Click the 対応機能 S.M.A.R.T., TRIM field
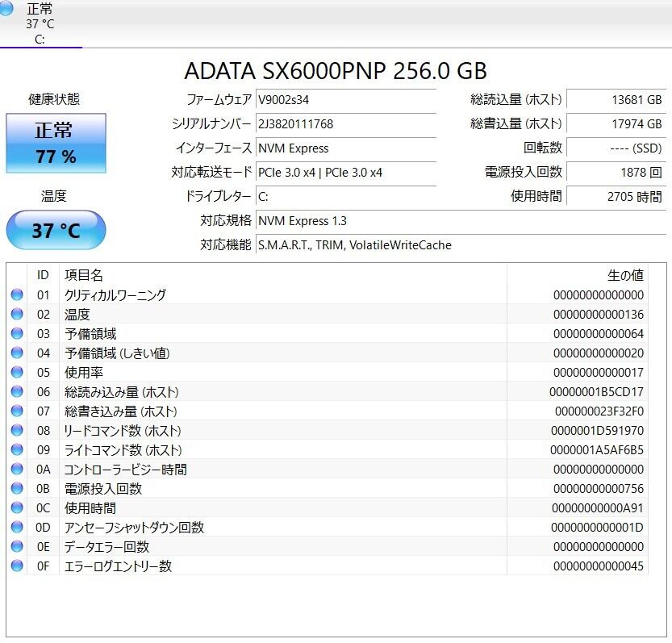Screen dimensions: 672x643 click(x=460, y=245)
